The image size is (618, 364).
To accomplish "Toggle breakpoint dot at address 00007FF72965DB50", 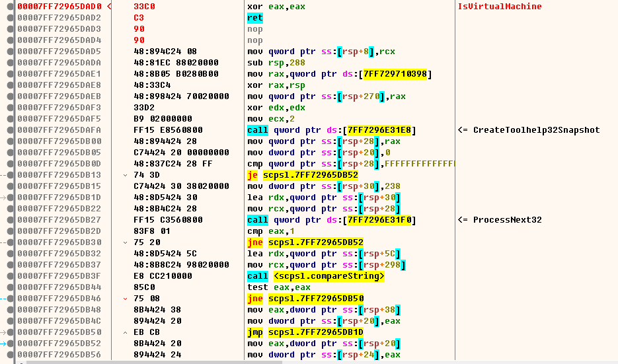I will click(x=11, y=332).
